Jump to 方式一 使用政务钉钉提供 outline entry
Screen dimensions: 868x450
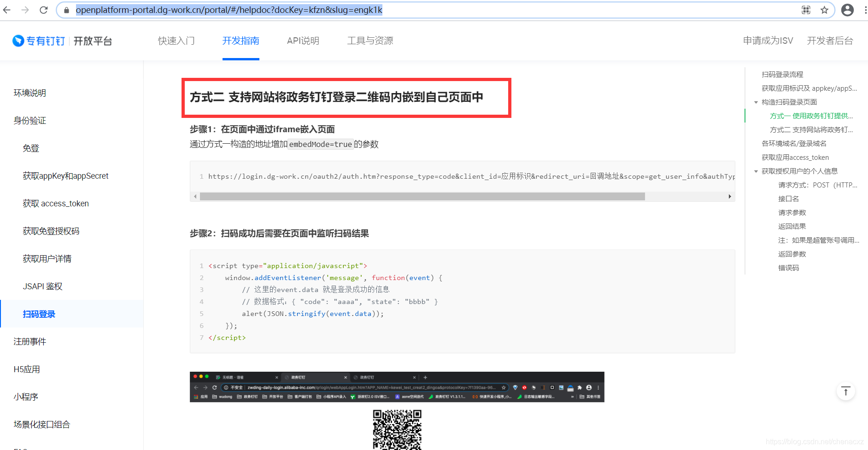811,116
